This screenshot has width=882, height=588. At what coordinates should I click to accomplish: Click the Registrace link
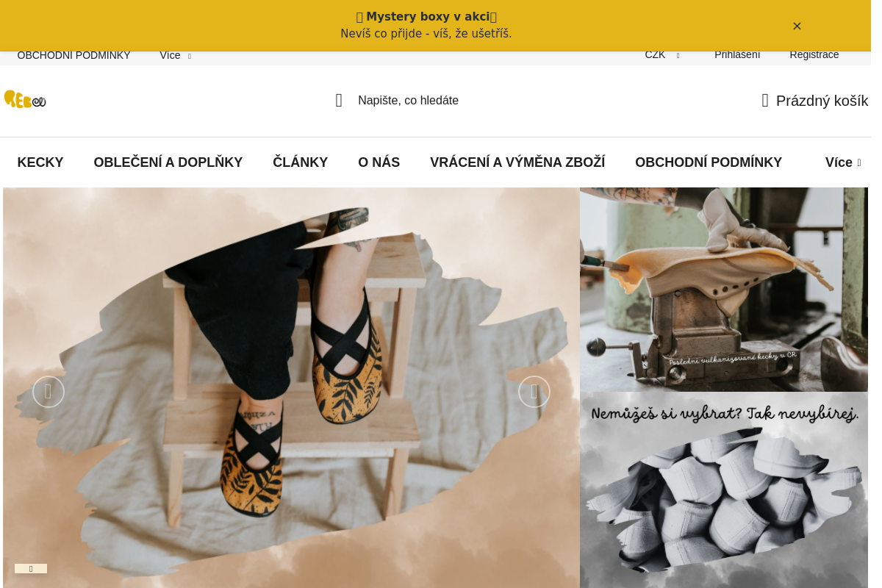click(x=814, y=54)
